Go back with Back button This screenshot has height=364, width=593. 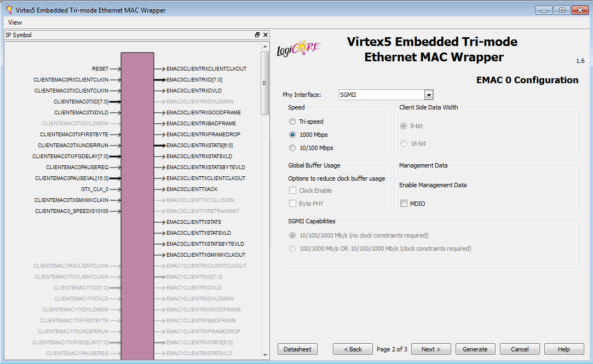pyautogui.click(x=353, y=349)
